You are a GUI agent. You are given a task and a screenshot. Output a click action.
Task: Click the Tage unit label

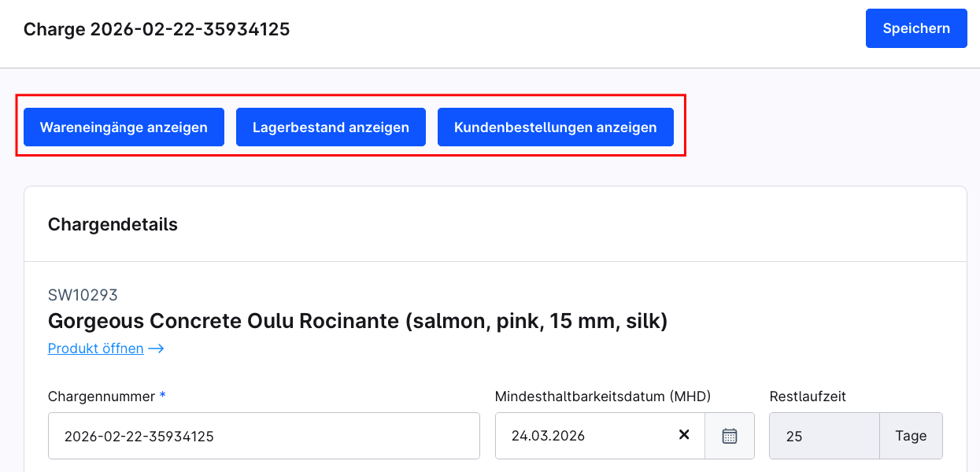point(910,435)
